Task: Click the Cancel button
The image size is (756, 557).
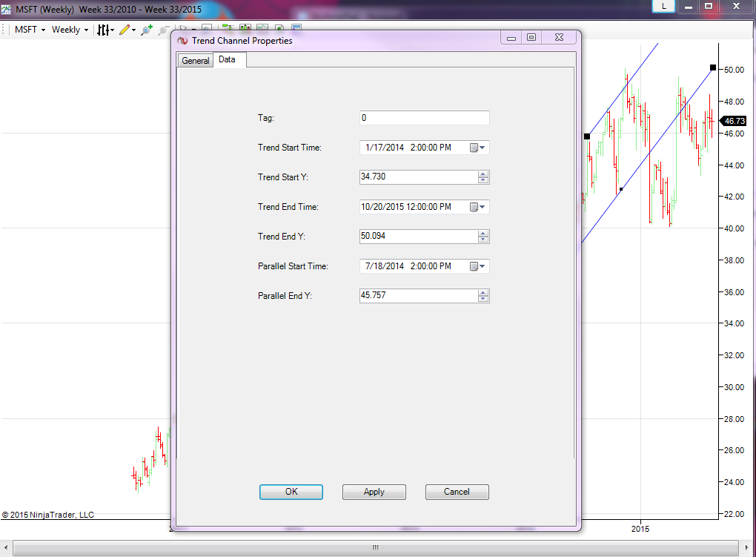Action: [x=457, y=492]
